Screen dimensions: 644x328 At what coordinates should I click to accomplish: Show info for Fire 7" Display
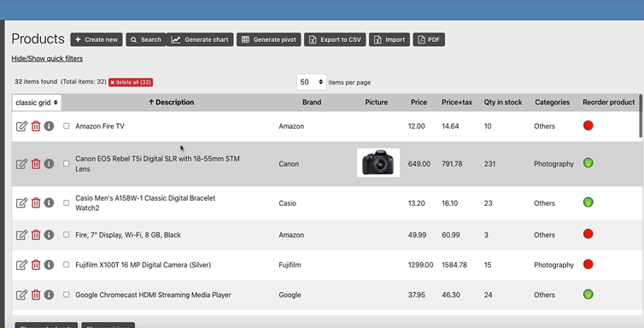click(x=49, y=235)
